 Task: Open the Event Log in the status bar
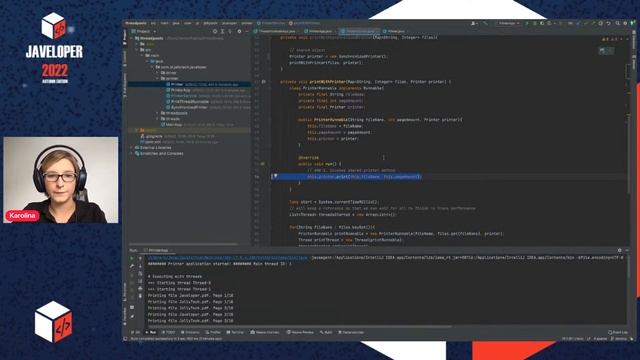(618, 333)
